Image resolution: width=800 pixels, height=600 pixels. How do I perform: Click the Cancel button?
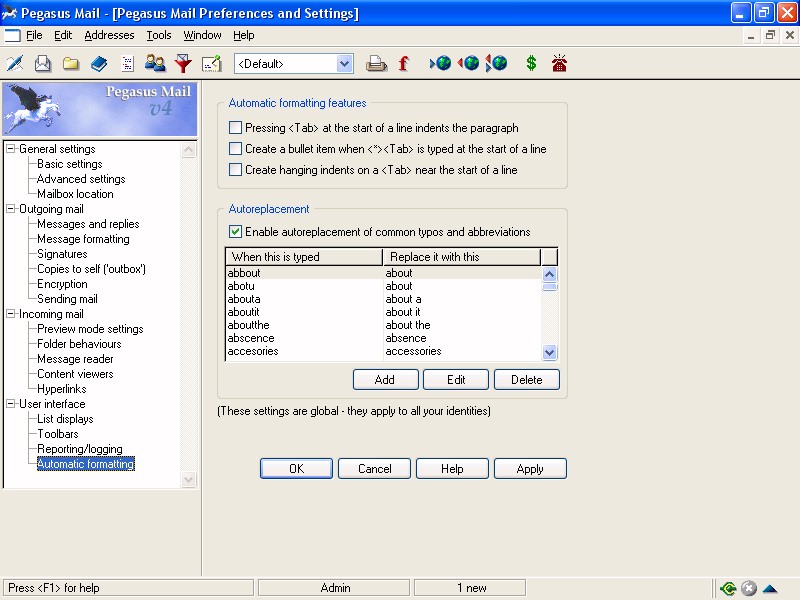click(x=374, y=468)
